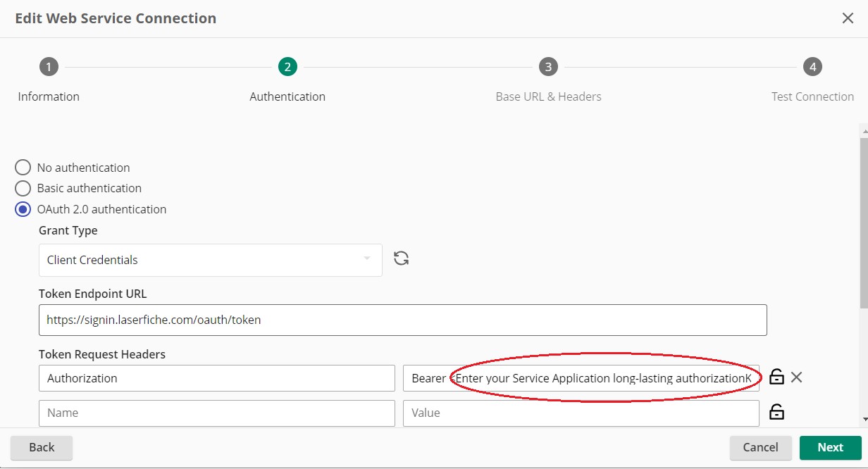Click the Base URL & Headers step label
Viewport: 868px width, 469px height.
coord(548,96)
